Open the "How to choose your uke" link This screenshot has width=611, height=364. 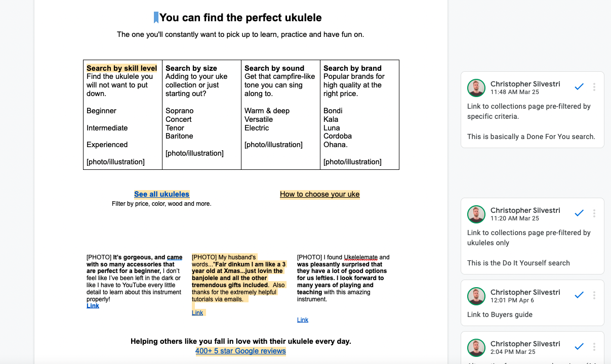pyautogui.click(x=319, y=194)
